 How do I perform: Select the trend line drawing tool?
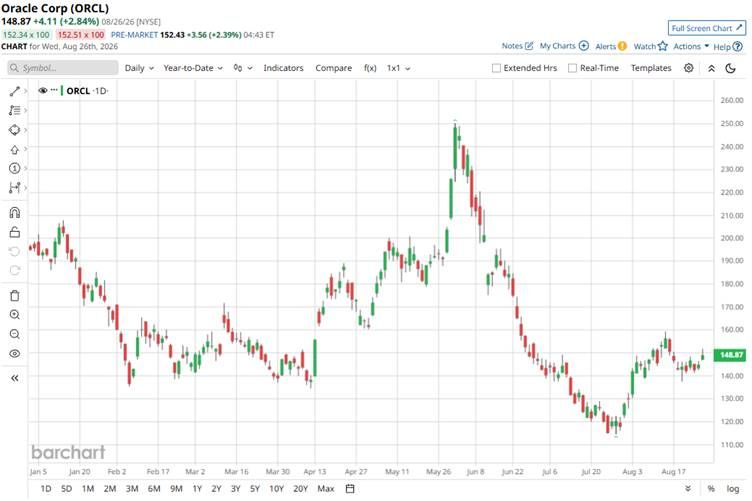14,91
